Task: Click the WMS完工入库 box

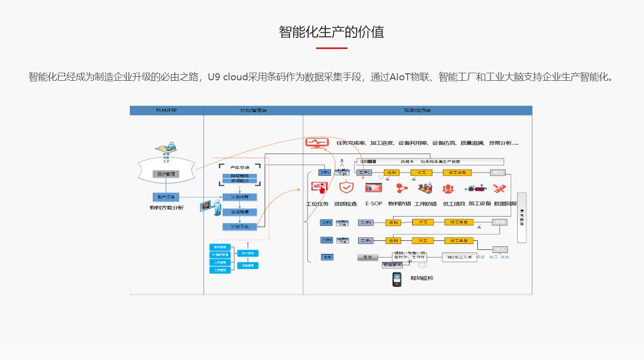Action: coord(459,257)
